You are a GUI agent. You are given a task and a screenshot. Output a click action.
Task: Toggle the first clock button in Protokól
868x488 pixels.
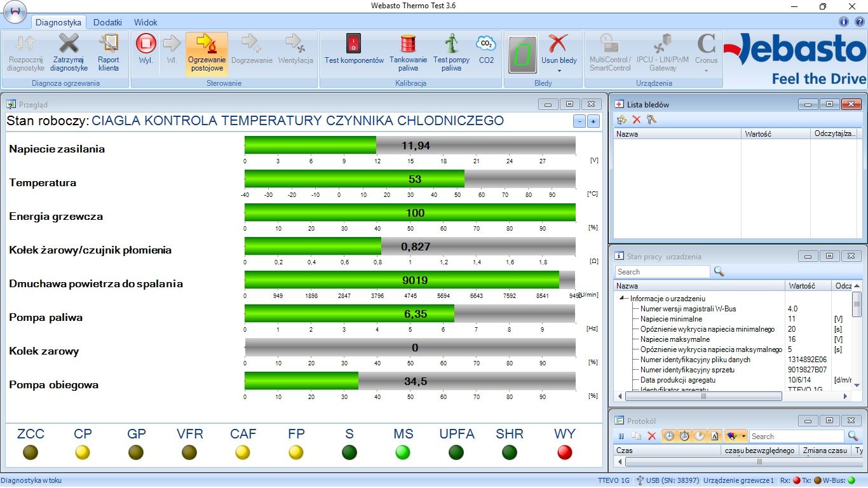[669, 436]
